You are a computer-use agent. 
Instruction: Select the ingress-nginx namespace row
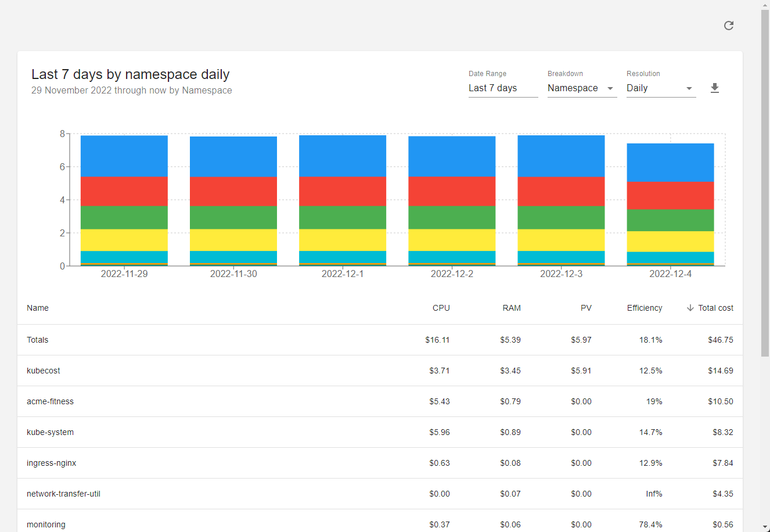380,463
